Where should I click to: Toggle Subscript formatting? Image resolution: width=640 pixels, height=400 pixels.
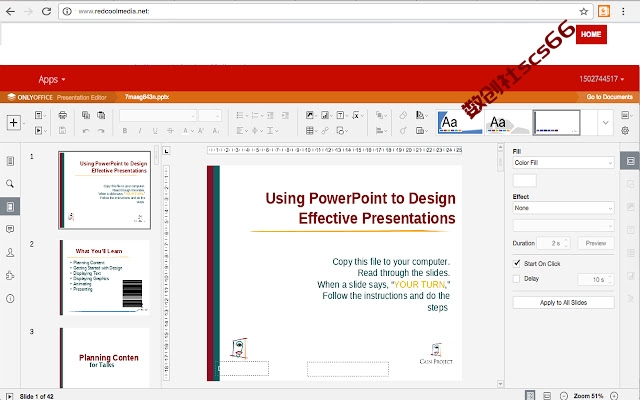click(216, 131)
